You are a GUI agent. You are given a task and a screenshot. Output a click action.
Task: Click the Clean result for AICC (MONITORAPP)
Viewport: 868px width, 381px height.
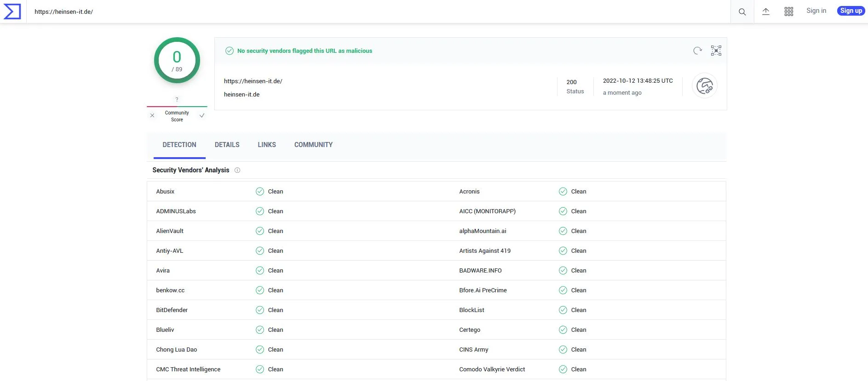pos(579,211)
